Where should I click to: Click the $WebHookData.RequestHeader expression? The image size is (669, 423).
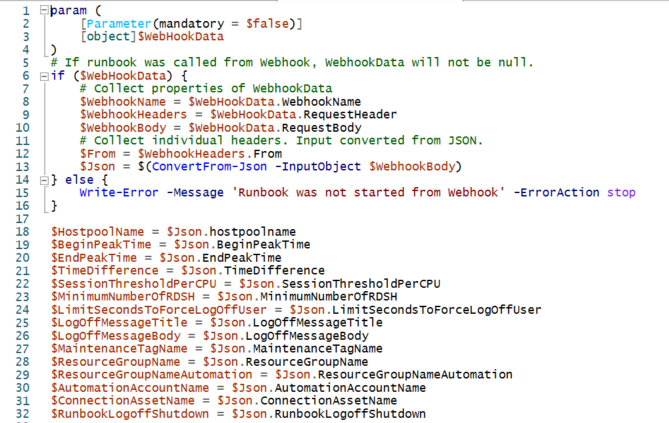tap(303, 115)
